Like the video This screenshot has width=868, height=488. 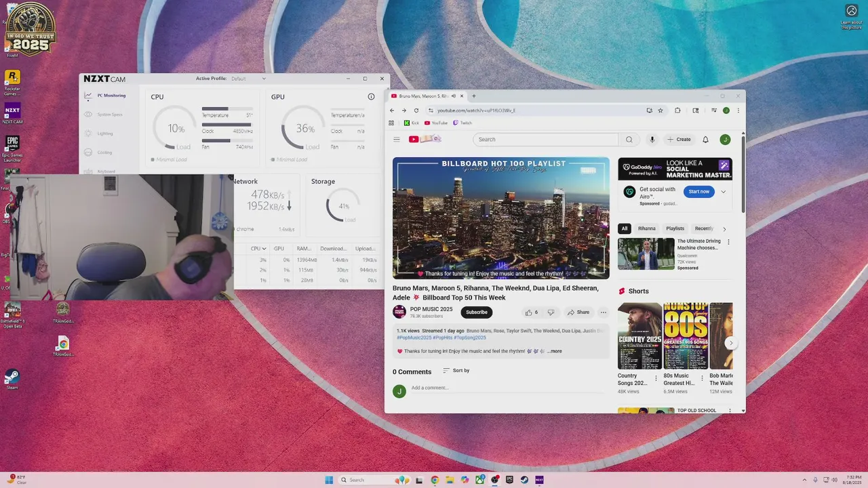pos(531,312)
